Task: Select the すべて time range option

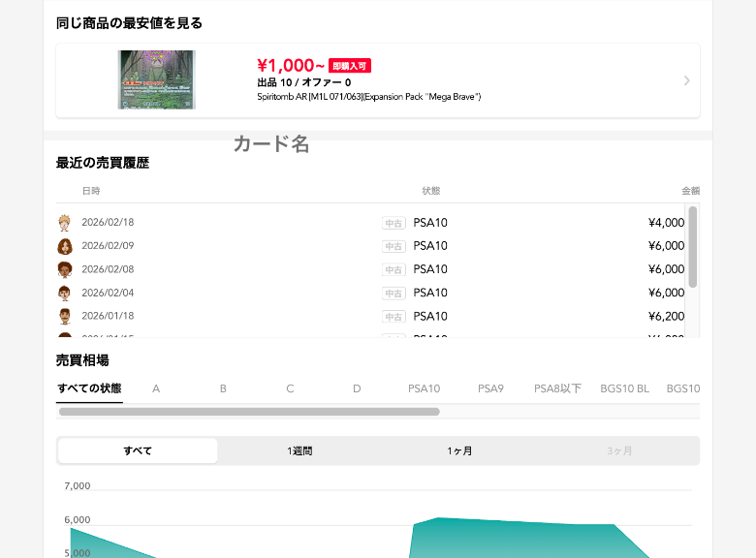Action: (x=138, y=450)
